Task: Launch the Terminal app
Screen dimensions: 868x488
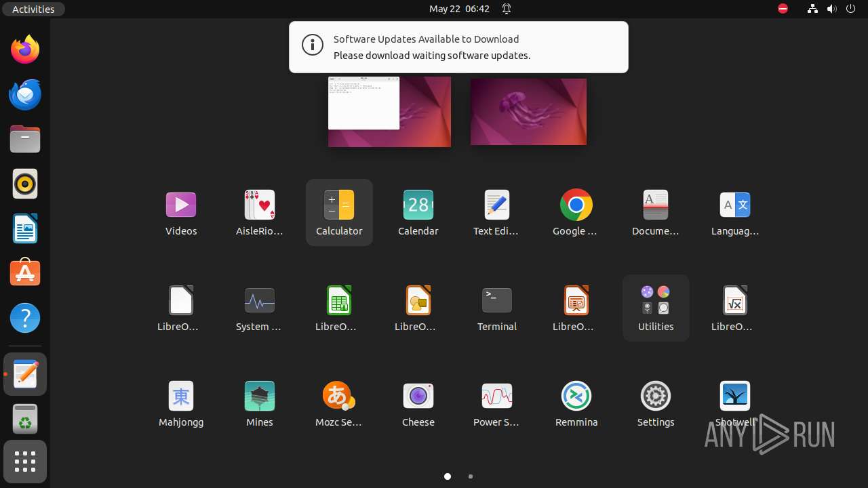Action: point(497,308)
